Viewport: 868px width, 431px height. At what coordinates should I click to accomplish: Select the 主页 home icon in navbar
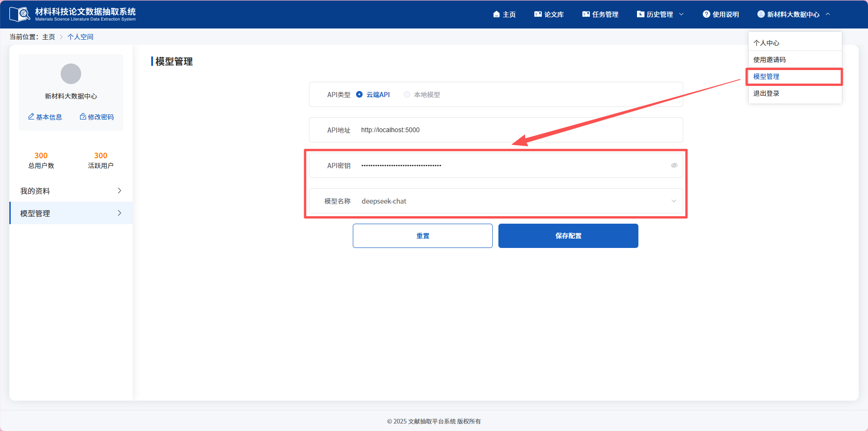(496, 14)
